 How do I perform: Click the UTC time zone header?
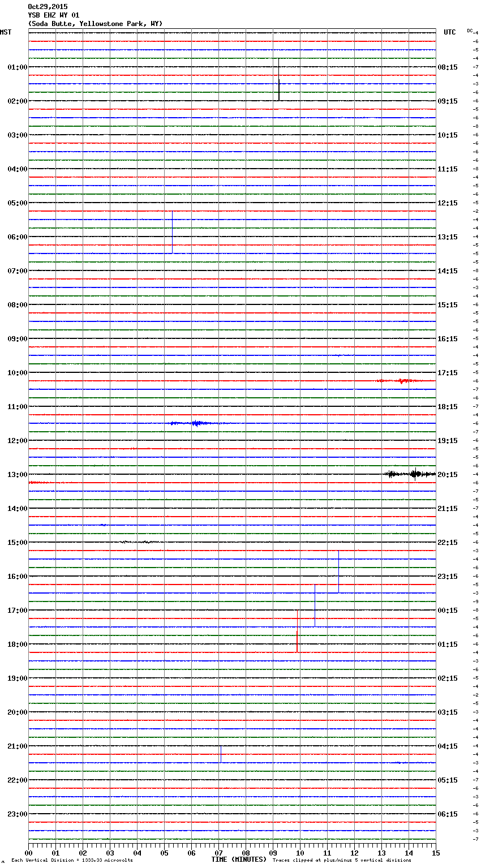pos(449,32)
